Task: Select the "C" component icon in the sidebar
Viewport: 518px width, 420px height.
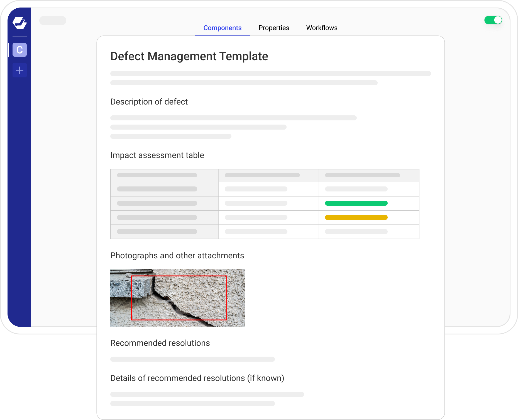Action: pyautogui.click(x=19, y=50)
